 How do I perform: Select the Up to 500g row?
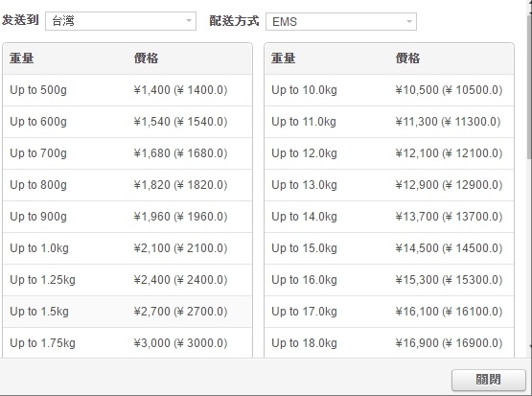pos(127,90)
